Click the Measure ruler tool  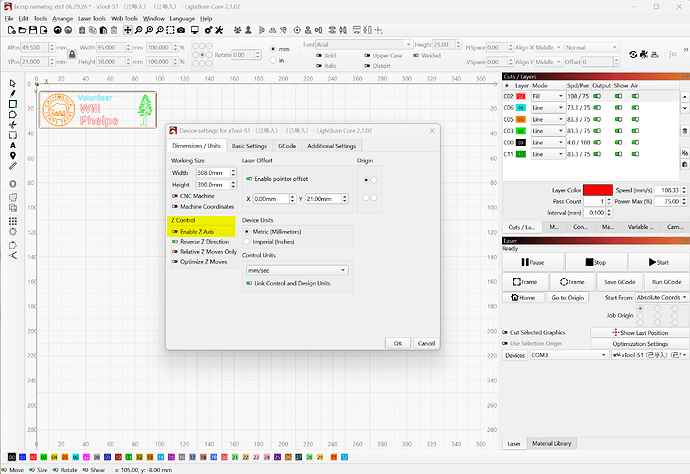pyautogui.click(x=13, y=166)
